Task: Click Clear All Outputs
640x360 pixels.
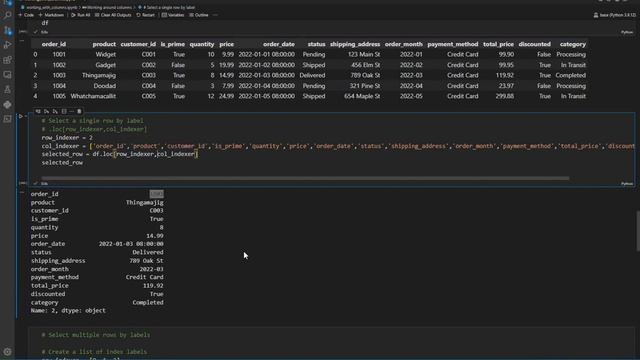Action: [x=113, y=15]
